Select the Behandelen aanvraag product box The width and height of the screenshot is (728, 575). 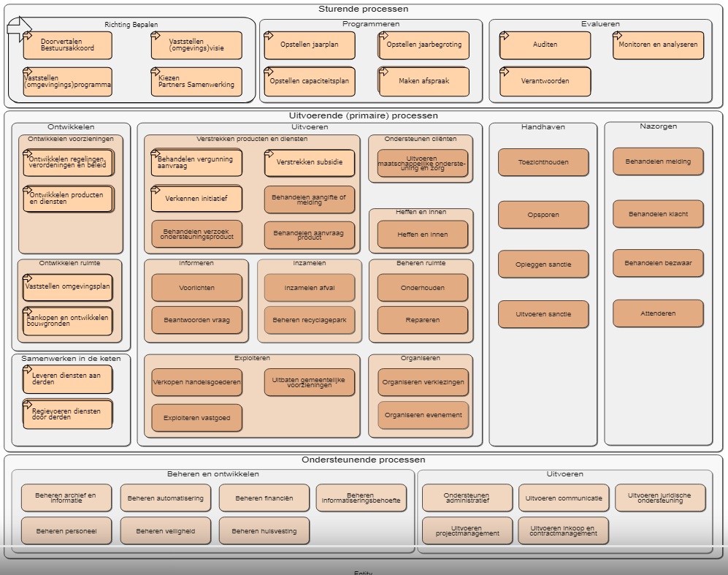(309, 235)
